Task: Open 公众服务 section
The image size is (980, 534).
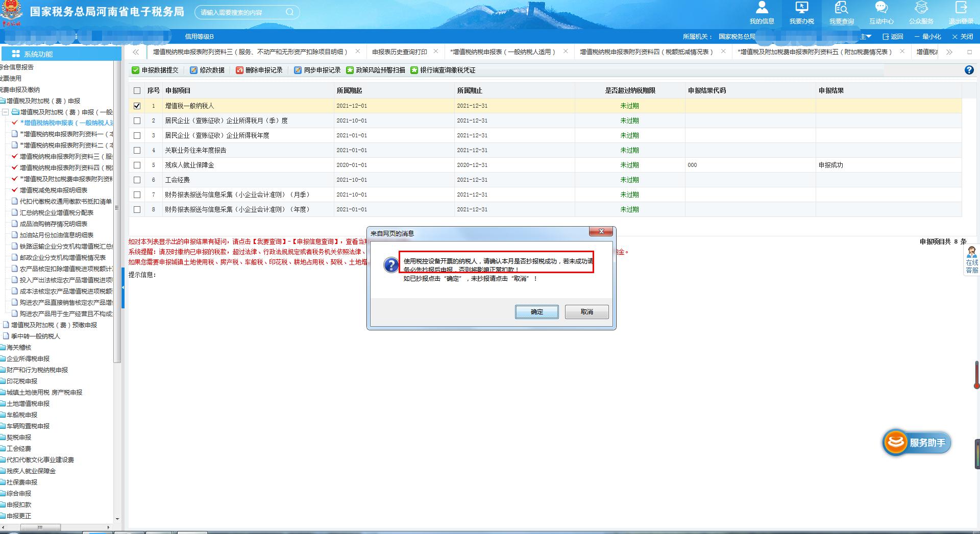Action: [921, 13]
